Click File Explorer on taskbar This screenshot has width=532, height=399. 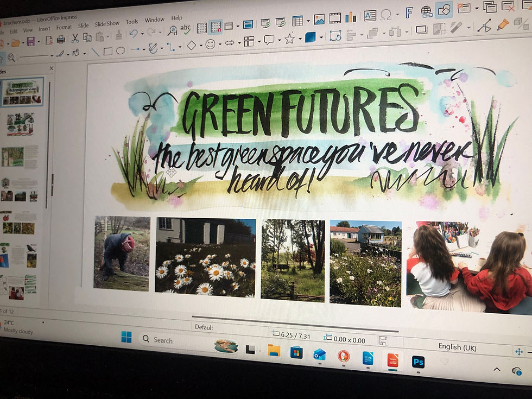[274, 350]
